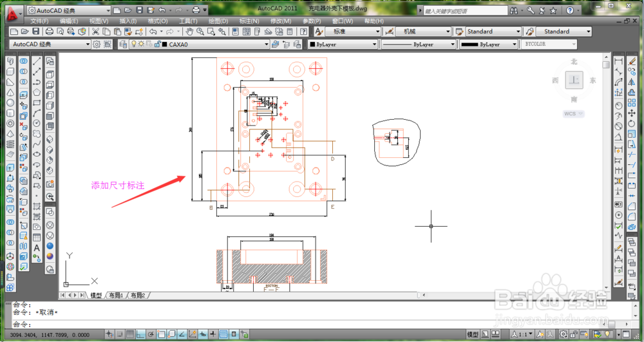The image size is (644, 342).
Task: Toggle the 模型 model space button in status bar
Action: click(x=473, y=334)
